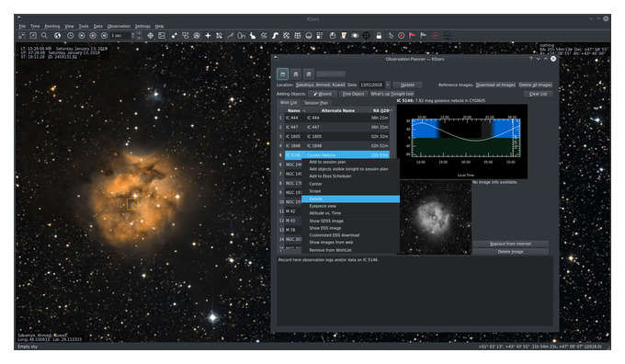Viewport: 625px width, 364px height.
Task: Click the gray flag toolbar icon
Action: 424,36
